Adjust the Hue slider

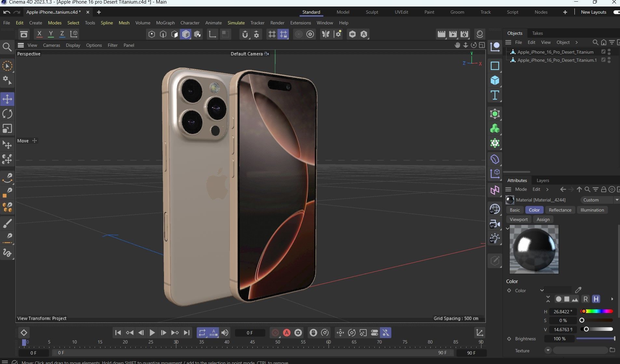(597, 311)
